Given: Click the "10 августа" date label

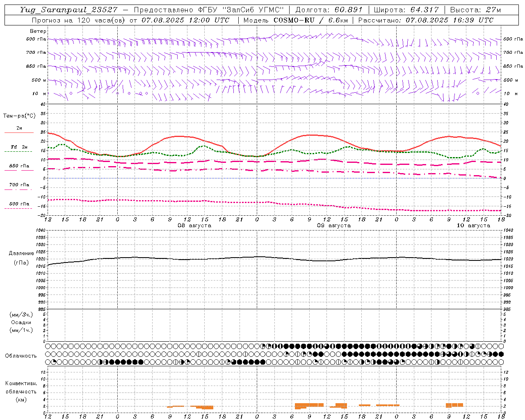Looking at the screenshot, I should (473, 226).
